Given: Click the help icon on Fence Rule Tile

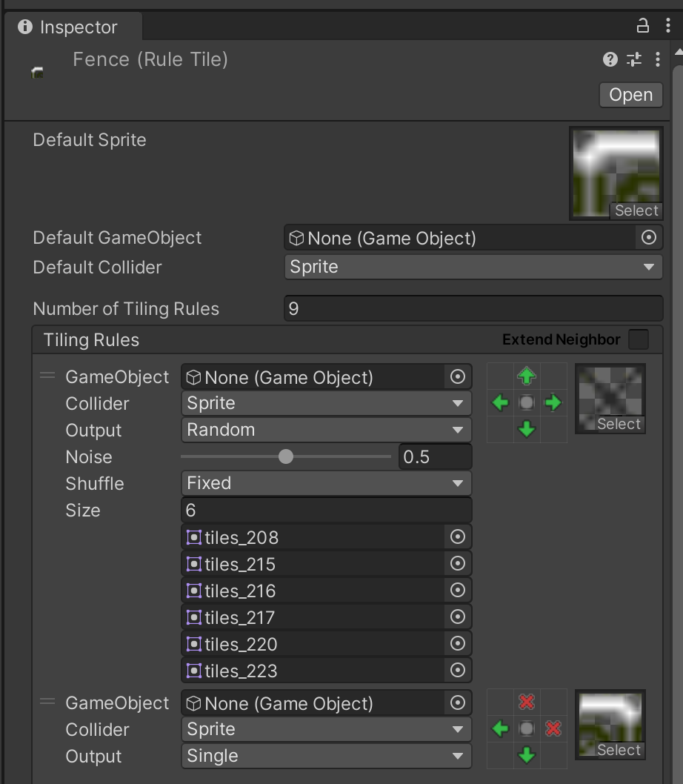Looking at the screenshot, I should tap(610, 59).
